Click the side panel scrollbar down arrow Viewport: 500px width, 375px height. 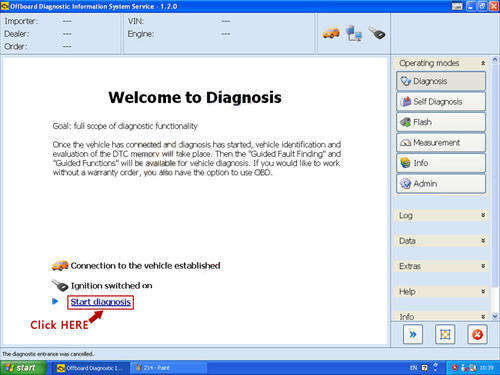(495, 316)
